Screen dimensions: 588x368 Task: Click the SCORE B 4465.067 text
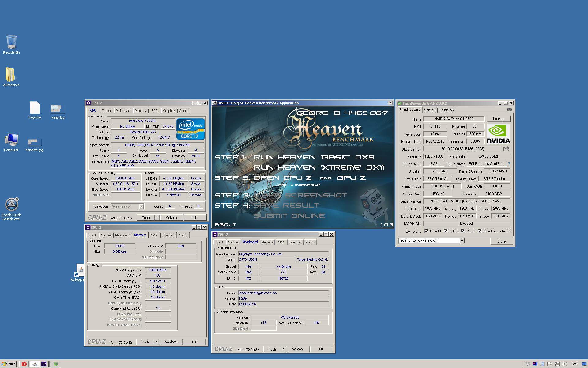click(342, 113)
